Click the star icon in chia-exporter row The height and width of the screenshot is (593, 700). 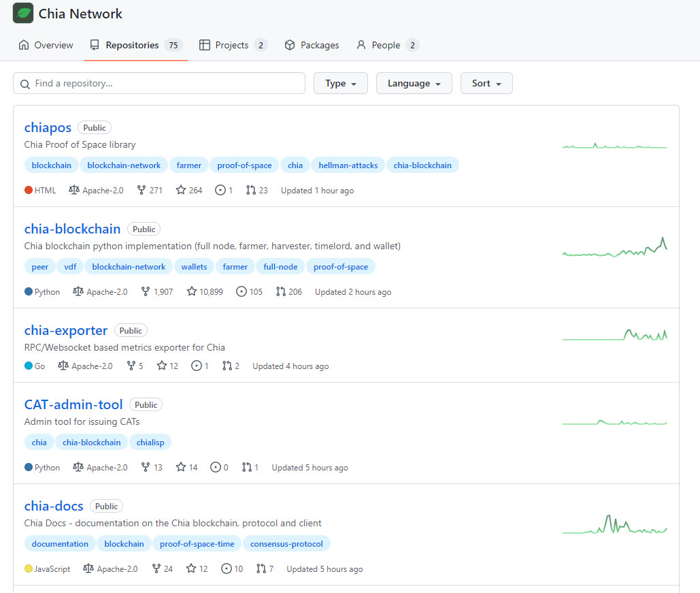coord(162,366)
